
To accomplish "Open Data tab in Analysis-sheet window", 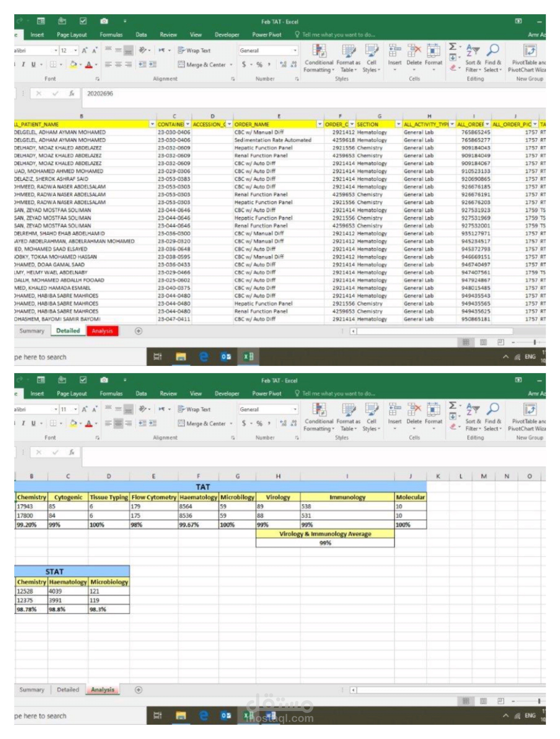I will coord(141,393).
